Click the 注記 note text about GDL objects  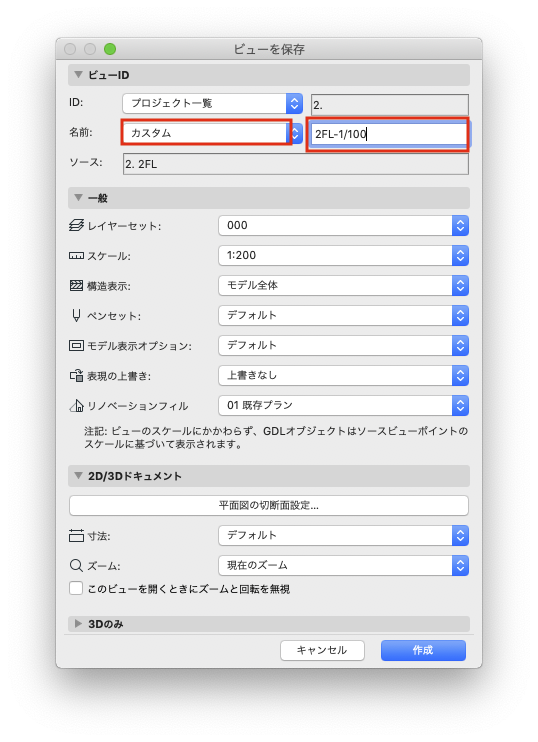(x=276, y=438)
